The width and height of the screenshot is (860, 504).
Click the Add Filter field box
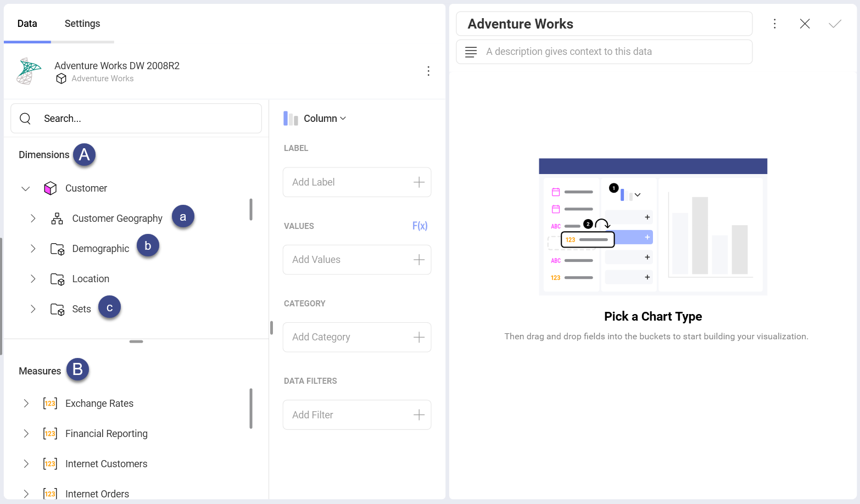(357, 415)
